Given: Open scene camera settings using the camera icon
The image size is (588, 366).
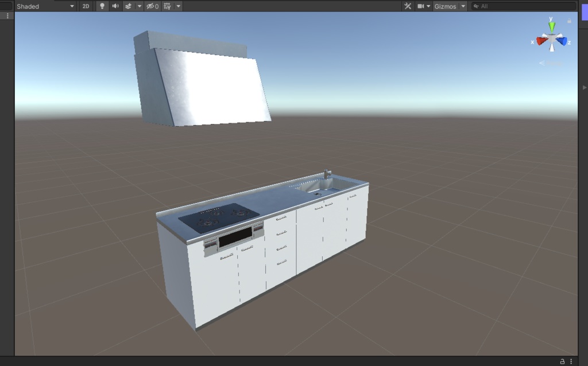Looking at the screenshot, I should 422,6.
